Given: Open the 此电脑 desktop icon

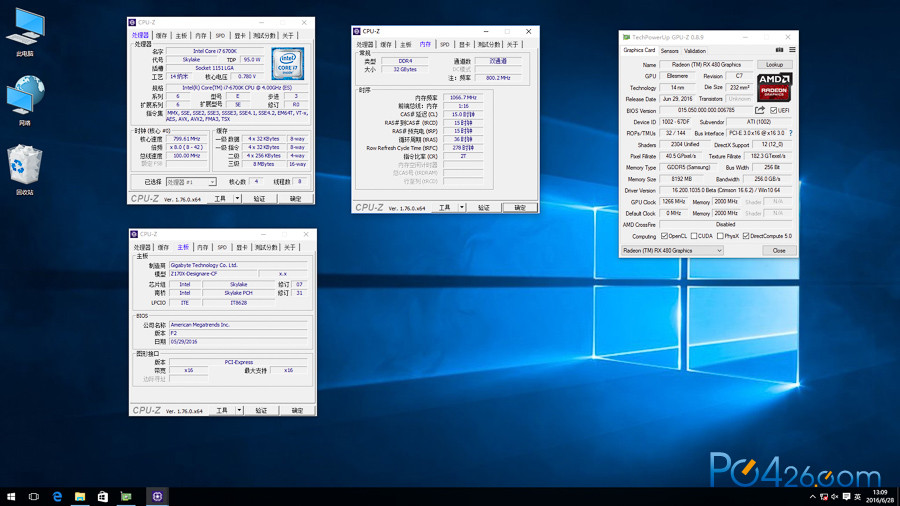Looking at the screenshot, I should 25,32.
